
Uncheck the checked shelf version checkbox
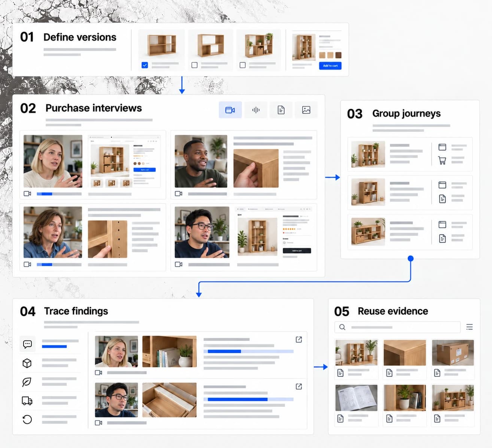pyautogui.click(x=145, y=65)
